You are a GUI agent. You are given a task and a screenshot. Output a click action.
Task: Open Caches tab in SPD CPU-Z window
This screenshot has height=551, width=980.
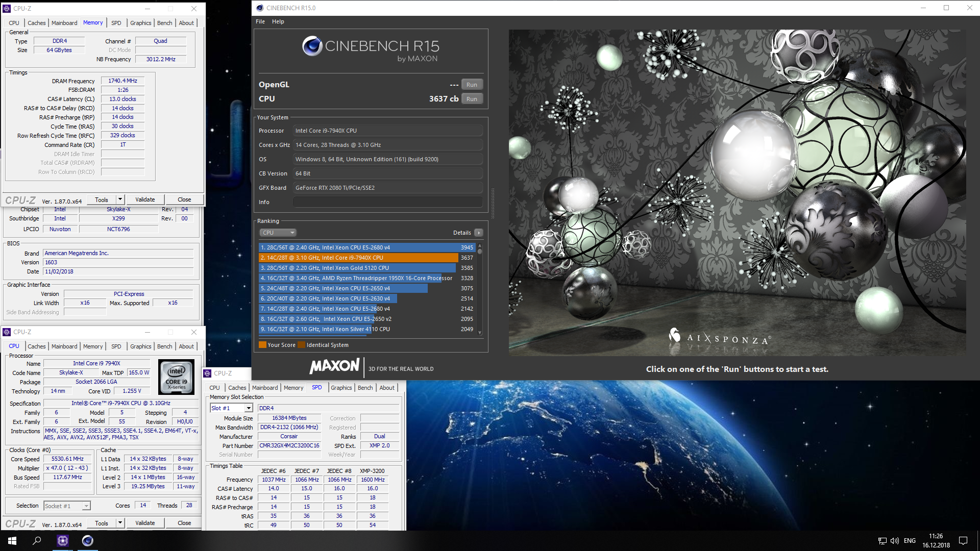click(237, 388)
